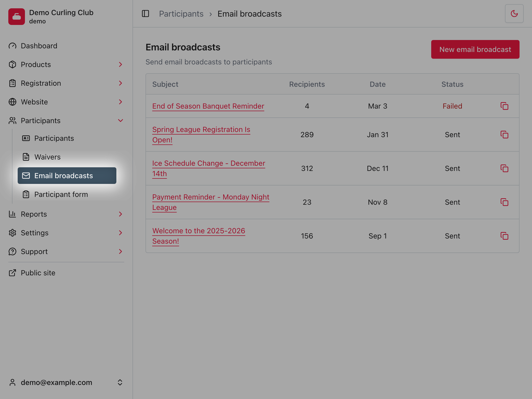Click the Demo Curling Club name

coord(61,12)
